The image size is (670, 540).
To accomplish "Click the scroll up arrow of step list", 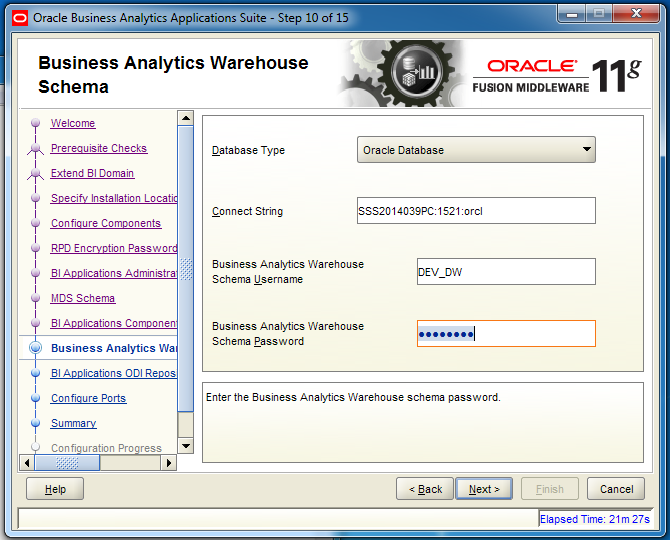I will (x=185, y=117).
